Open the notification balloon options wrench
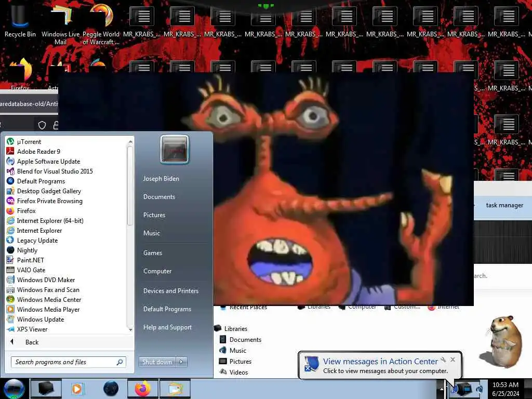The height and width of the screenshot is (399, 532). point(443,360)
